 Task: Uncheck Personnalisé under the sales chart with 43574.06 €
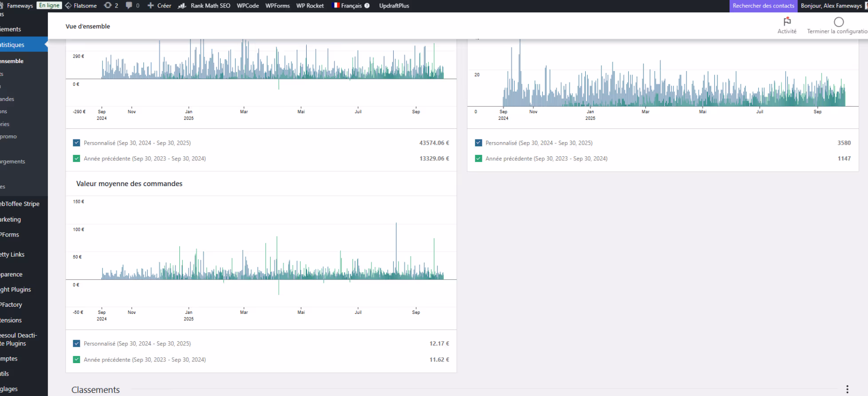76,143
